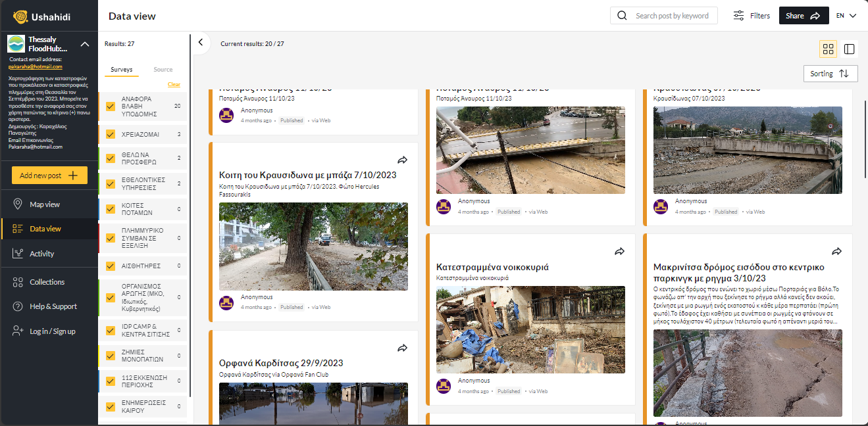This screenshot has height=426, width=868.
Task: Share the Κατεστραμμένα νοικοκυριά post
Action: 619,251
